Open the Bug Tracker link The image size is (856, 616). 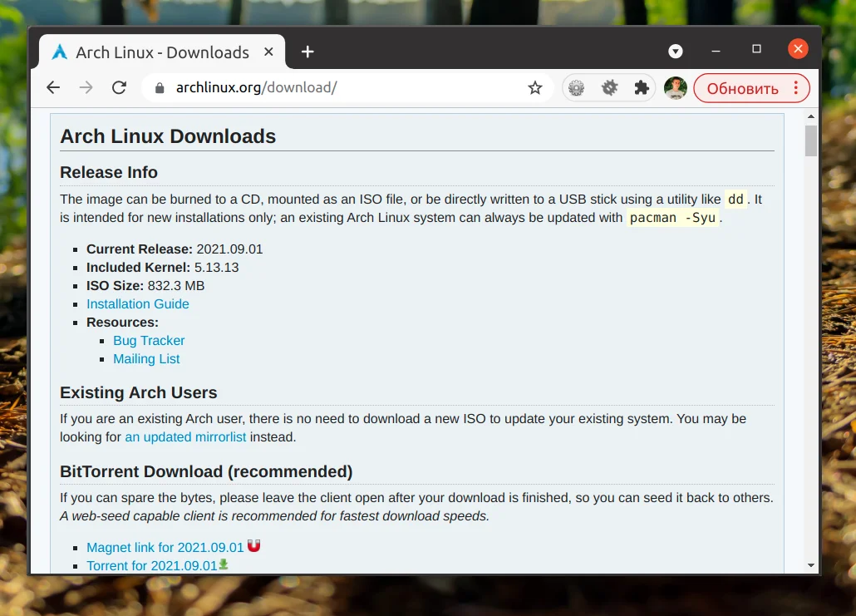click(149, 340)
